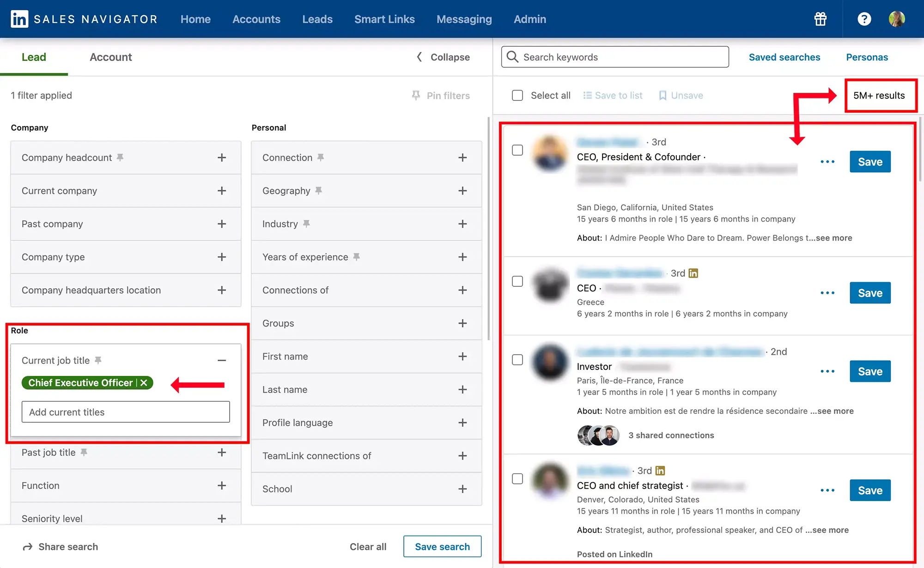
Task: Click the Smart Links navigation icon
Action: point(384,18)
